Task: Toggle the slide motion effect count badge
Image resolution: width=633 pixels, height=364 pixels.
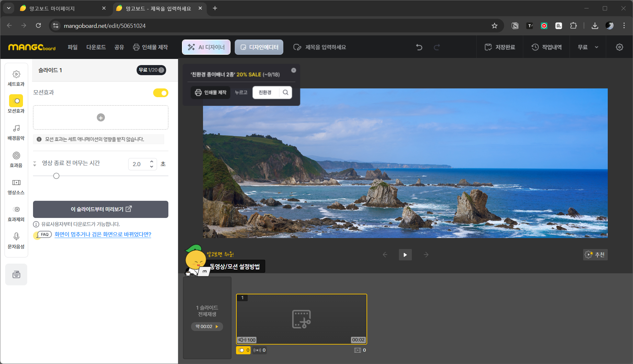Action: coord(243,350)
